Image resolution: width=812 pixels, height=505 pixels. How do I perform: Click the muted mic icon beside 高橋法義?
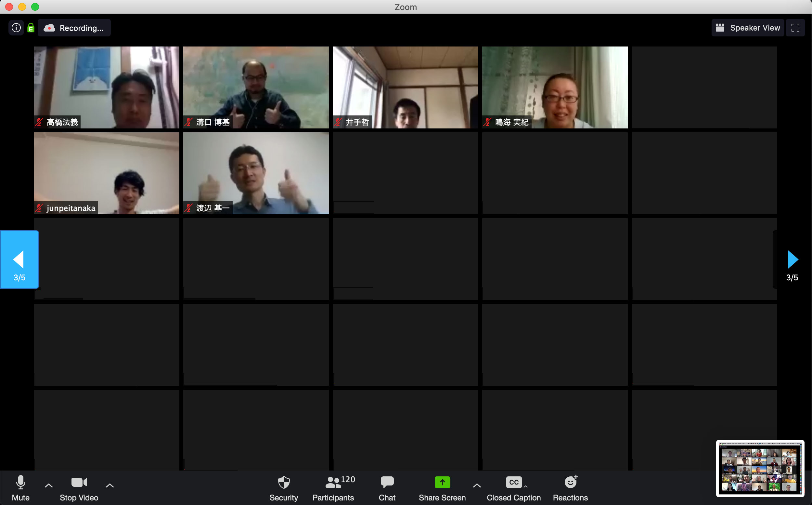click(x=39, y=122)
